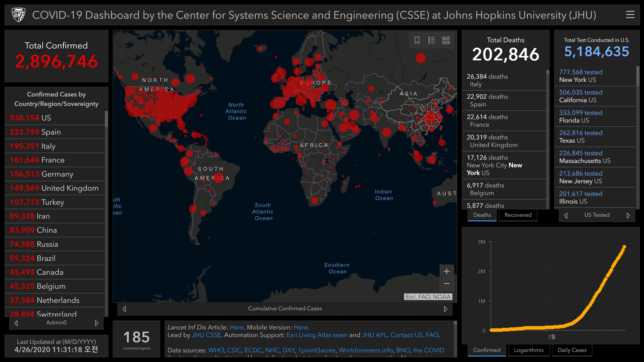The height and width of the screenshot is (362, 644).
Task: Select Iran in confirmed cases list
Action: (55, 216)
